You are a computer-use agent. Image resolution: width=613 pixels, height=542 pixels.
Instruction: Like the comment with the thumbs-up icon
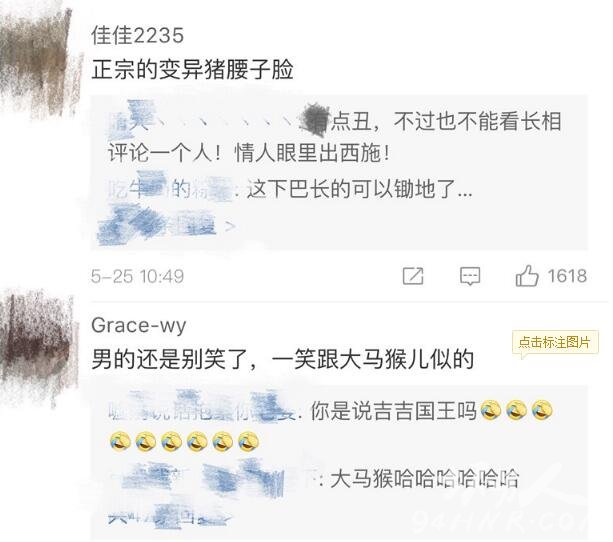[527, 276]
